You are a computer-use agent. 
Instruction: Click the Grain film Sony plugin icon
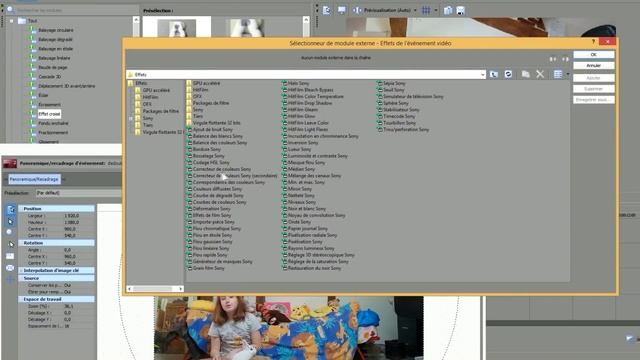coord(189,268)
